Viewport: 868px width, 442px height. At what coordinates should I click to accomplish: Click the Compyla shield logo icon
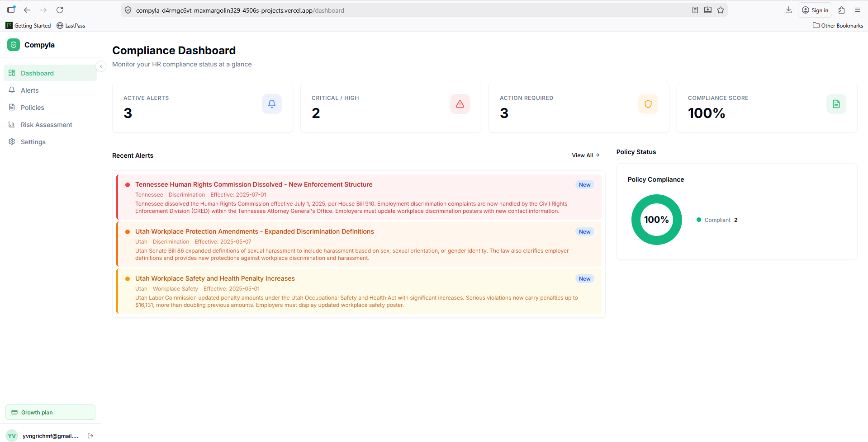[x=14, y=45]
